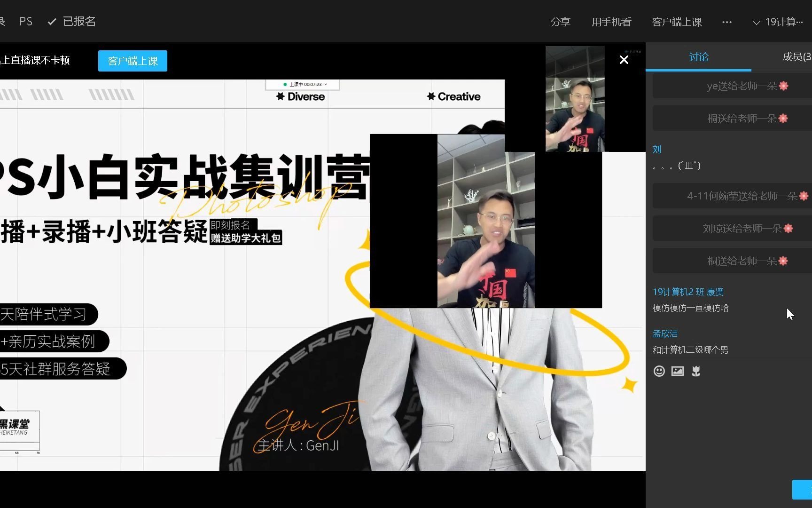Click 刘琼送给老师一朵 notice

coord(732,229)
